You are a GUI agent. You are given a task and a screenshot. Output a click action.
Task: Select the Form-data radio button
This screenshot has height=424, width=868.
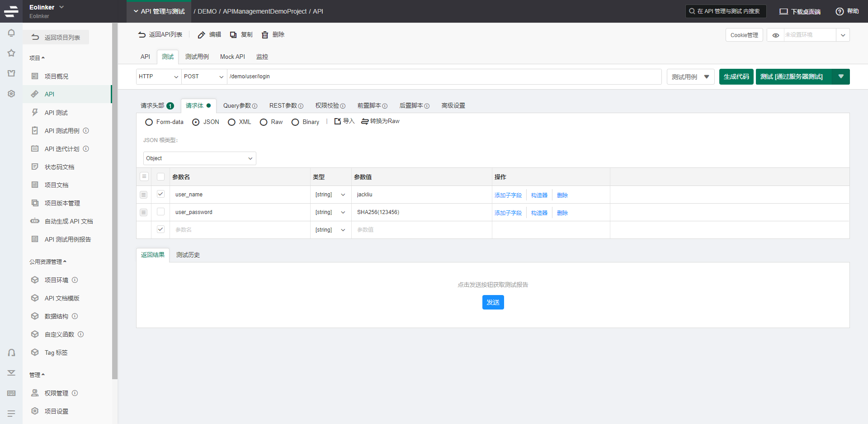point(149,122)
